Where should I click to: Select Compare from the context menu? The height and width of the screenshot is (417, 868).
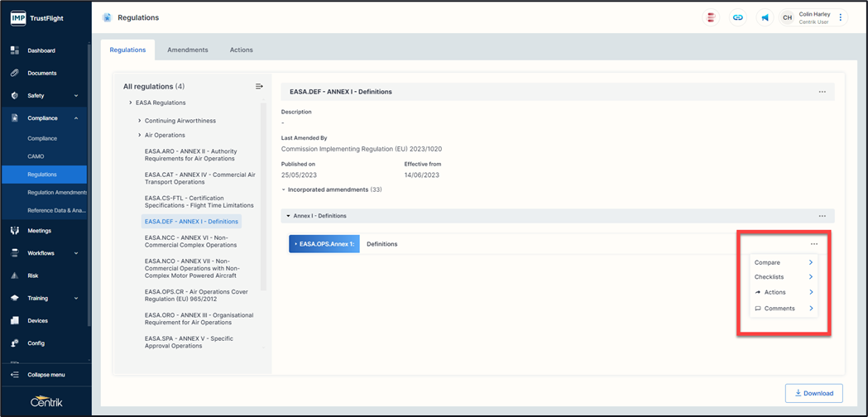[x=783, y=262]
